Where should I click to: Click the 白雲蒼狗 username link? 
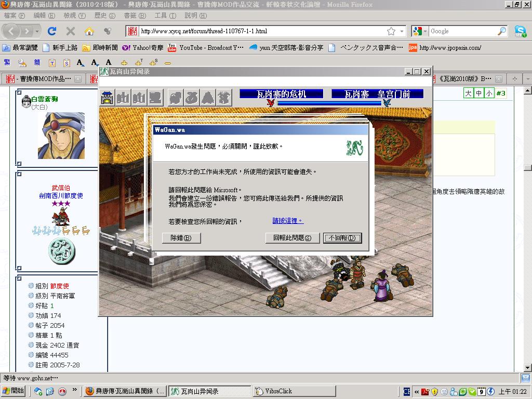45,99
